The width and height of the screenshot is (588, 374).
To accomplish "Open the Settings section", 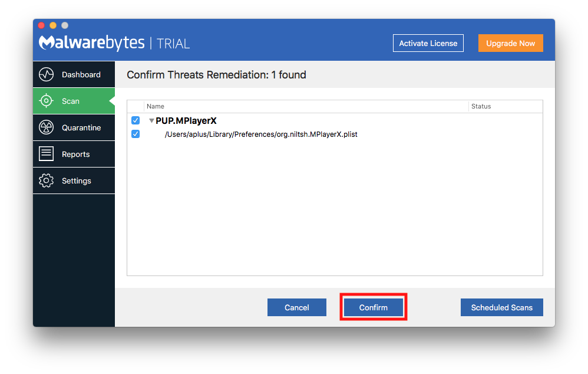I will click(x=74, y=181).
